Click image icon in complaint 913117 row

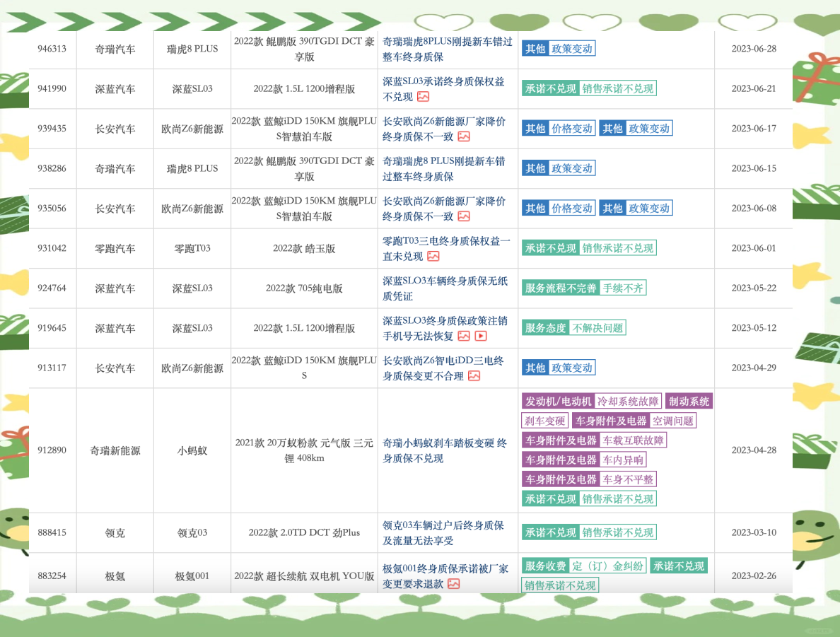474,376
